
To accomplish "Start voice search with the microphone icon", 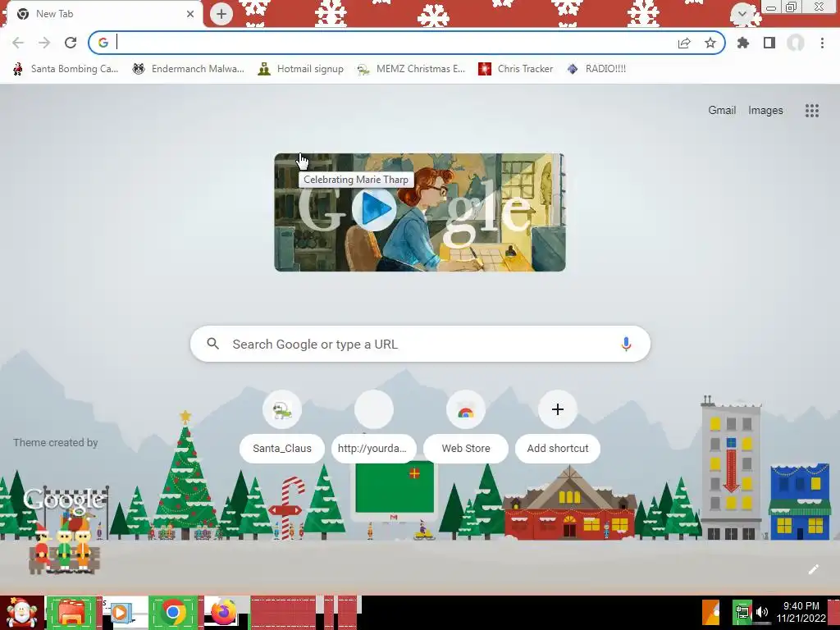I will pos(626,344).
